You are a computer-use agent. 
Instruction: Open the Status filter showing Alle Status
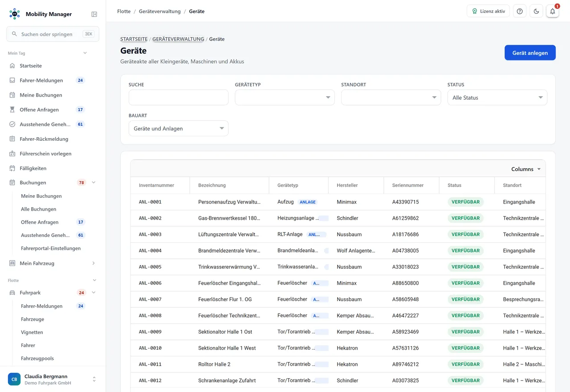tap(497, 98)
